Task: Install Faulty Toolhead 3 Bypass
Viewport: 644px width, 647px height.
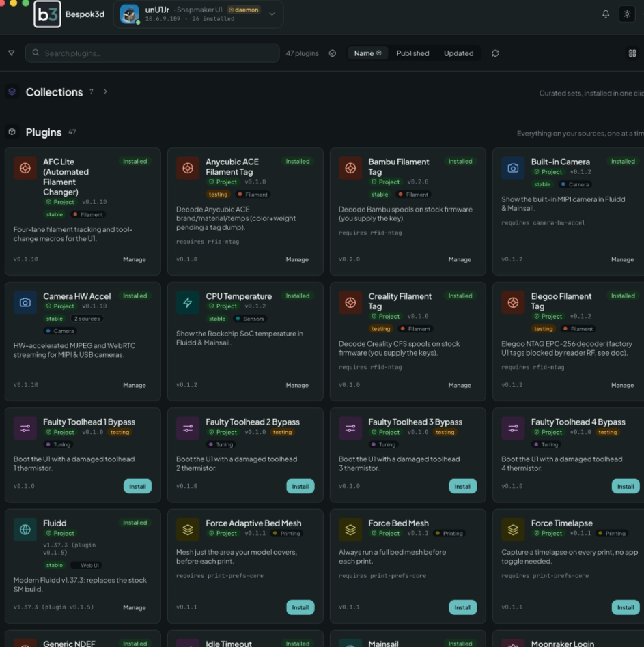Action: 463,487
